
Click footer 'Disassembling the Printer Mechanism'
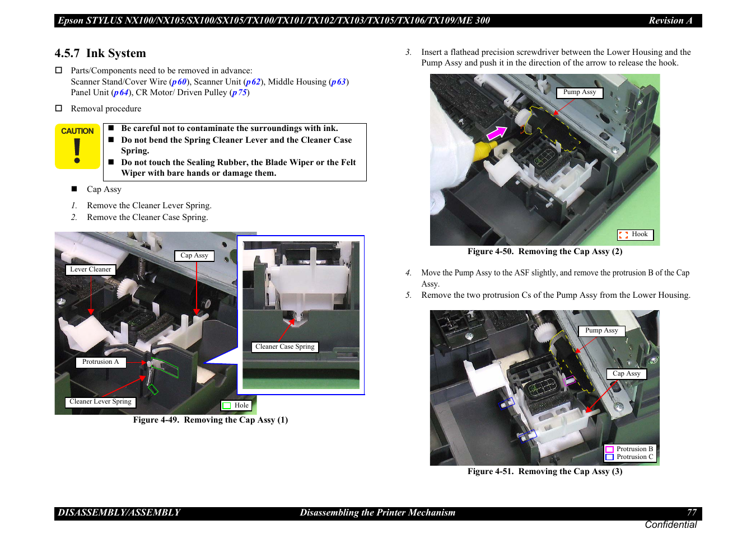point(377,513)
